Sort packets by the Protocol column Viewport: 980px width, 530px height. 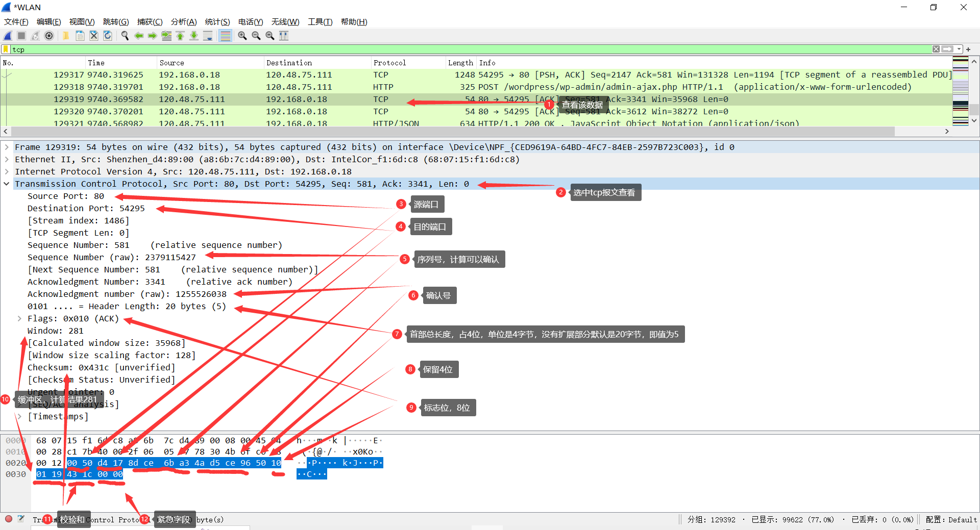tap(408, 63)
